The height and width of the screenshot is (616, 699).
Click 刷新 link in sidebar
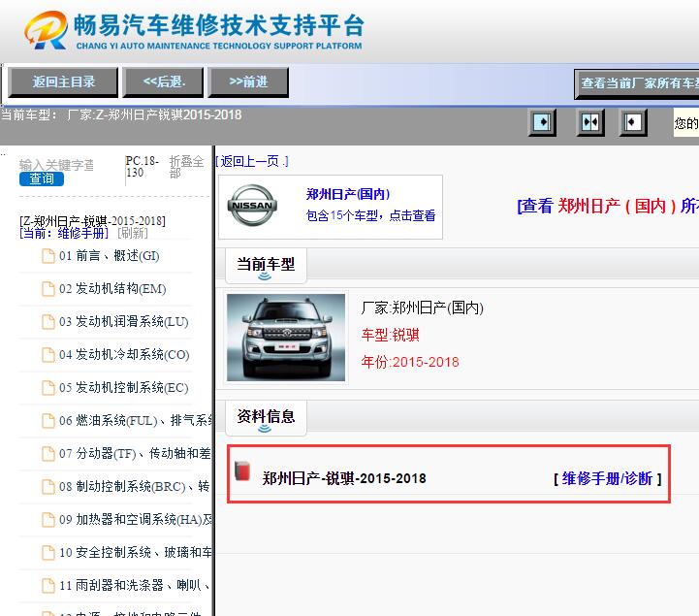point(133,233)
